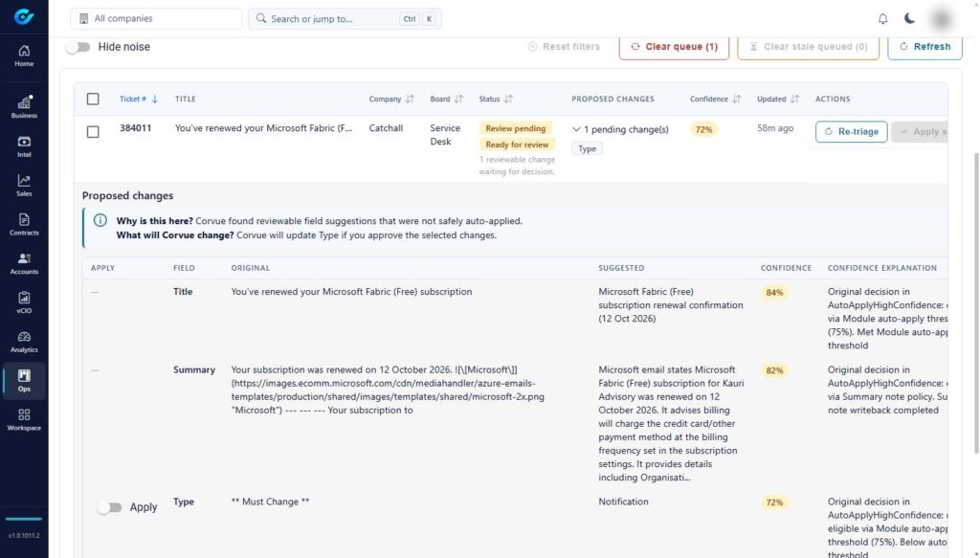This screenshot has height=558, width=980.
Task: Switch to dark mode moon icon
Action: pyautogui.click(x=909, y=18)
